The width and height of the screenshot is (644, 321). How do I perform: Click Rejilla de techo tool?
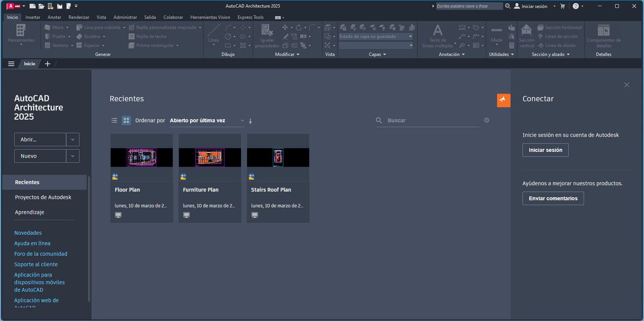(x=147, y=36)
